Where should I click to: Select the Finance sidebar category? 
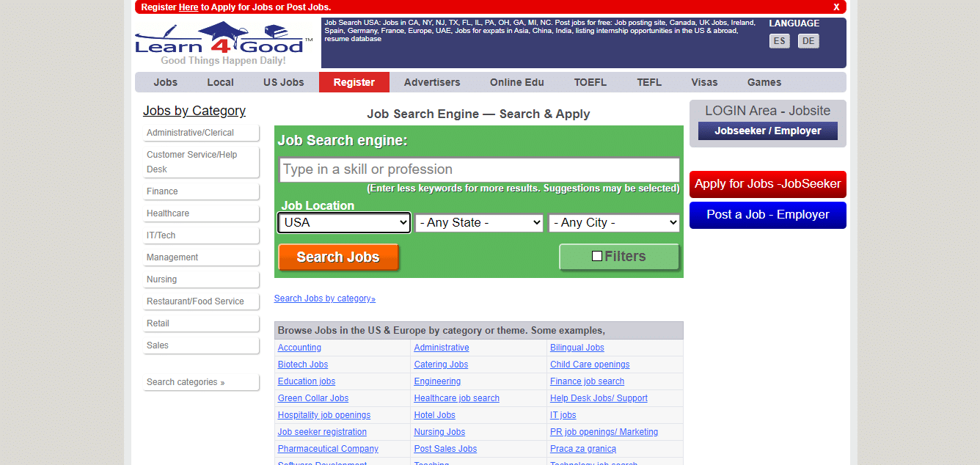(202, 191)
